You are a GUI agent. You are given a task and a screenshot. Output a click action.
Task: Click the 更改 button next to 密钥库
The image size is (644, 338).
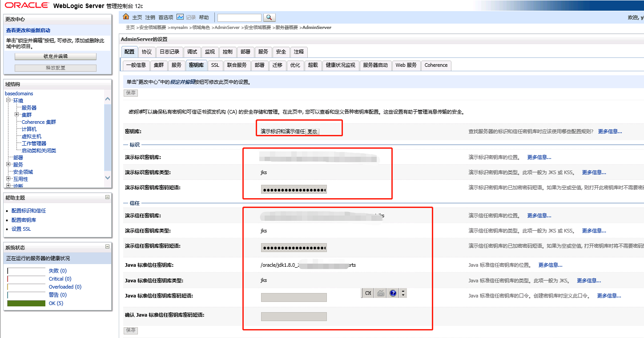click(313, 132)
